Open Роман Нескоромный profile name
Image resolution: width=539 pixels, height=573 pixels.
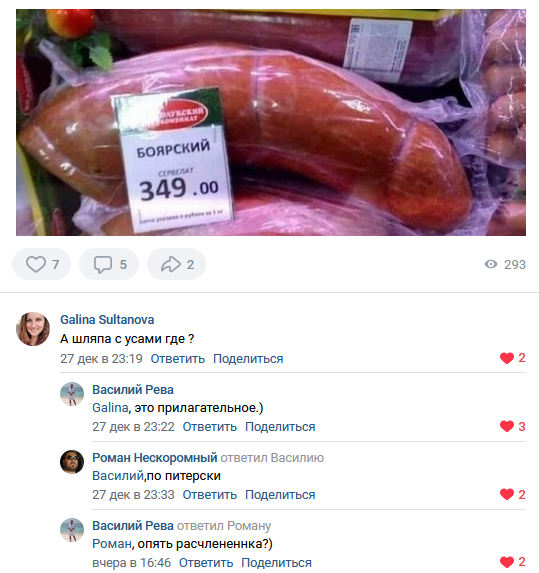tap(155, 458)
